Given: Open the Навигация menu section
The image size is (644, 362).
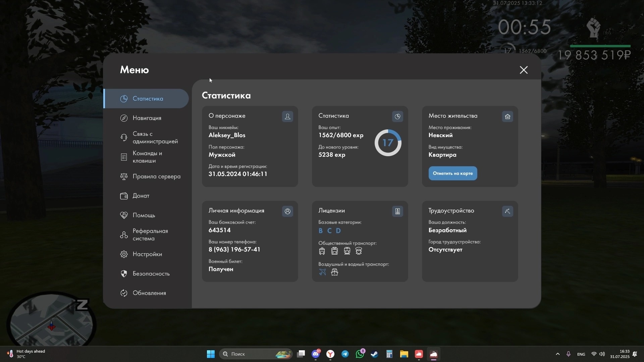Looking at the screenshot, I should (147, 118).
